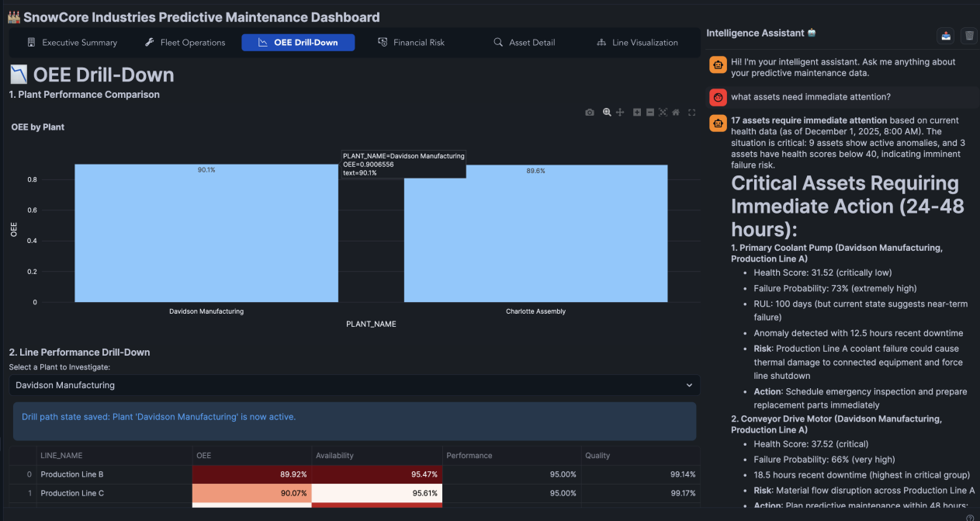Zoom in on the OEE chart
Image resolution: width=980 pixels, height=521 pixels.
tap(637, 113)
